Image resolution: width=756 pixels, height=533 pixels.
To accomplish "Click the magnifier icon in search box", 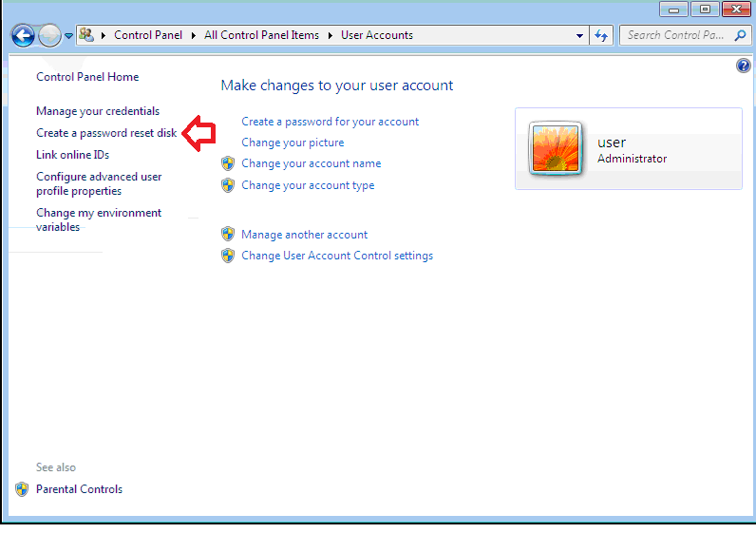I will [741, 35].
